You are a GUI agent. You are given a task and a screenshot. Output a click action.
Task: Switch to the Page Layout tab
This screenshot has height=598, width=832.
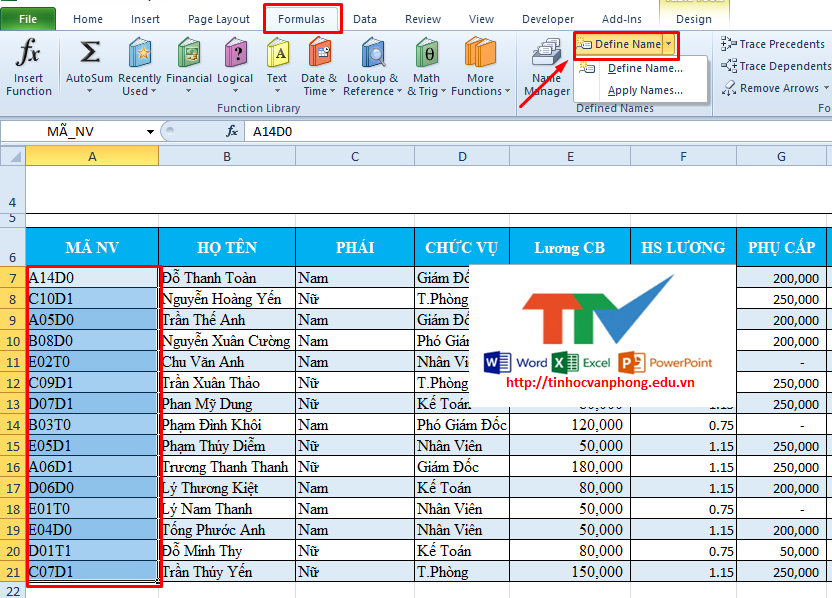tap(219, 19)
